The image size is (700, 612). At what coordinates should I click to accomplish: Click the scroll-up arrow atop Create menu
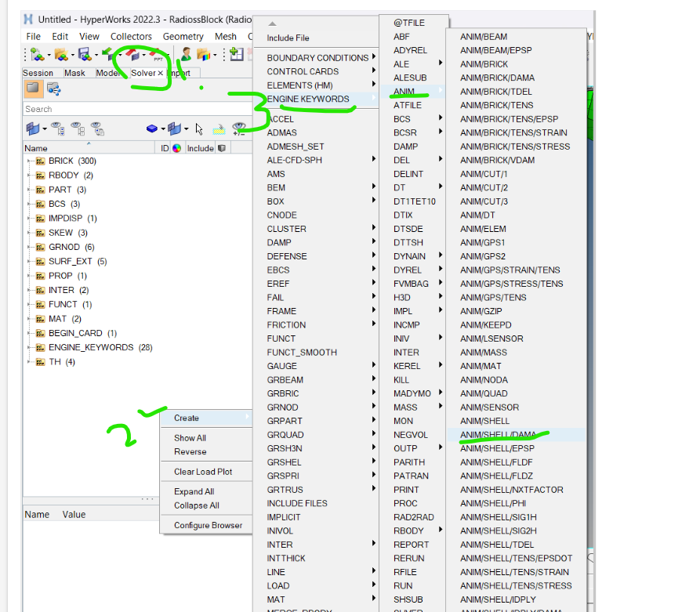click(272, 24)
